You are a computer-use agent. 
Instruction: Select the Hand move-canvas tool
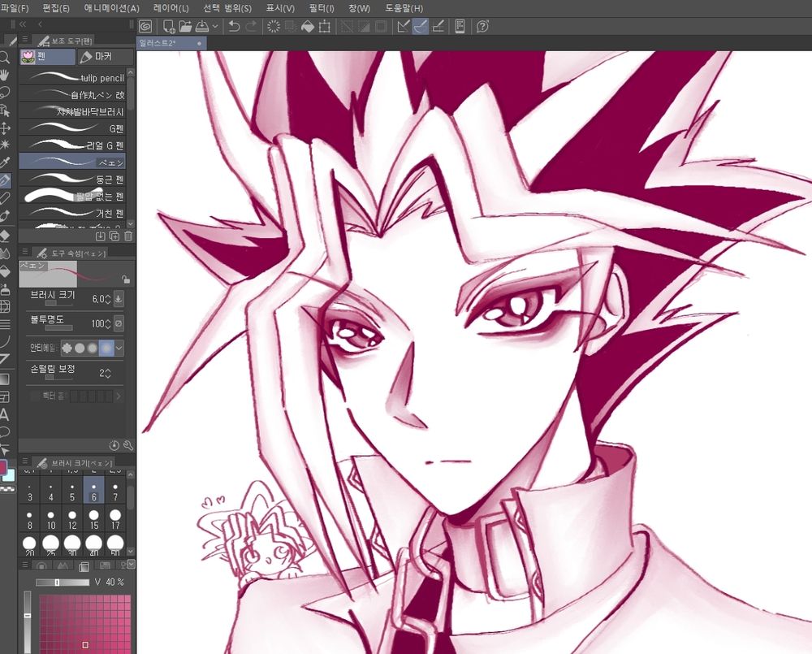click(x=4, y=75)
